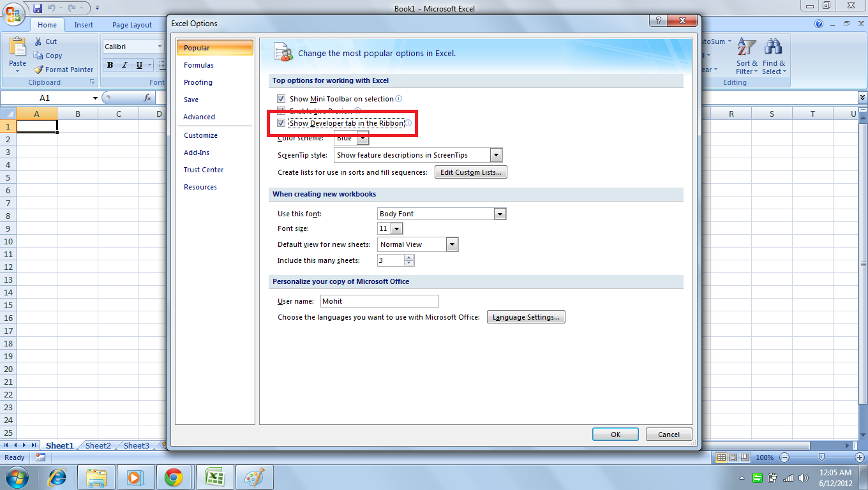The width and height of the screenshot is (868, 490).
Task: Click the Windows Start orb
Action: tap(17, 477)
